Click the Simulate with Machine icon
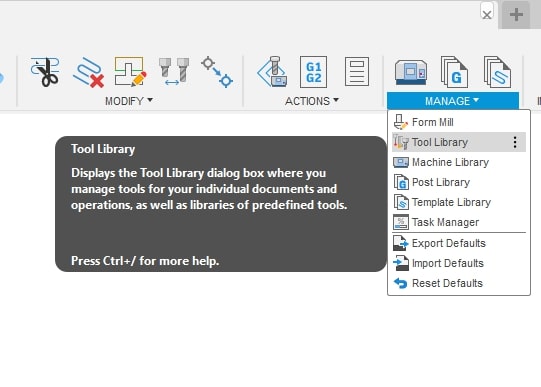 (272, 72)
